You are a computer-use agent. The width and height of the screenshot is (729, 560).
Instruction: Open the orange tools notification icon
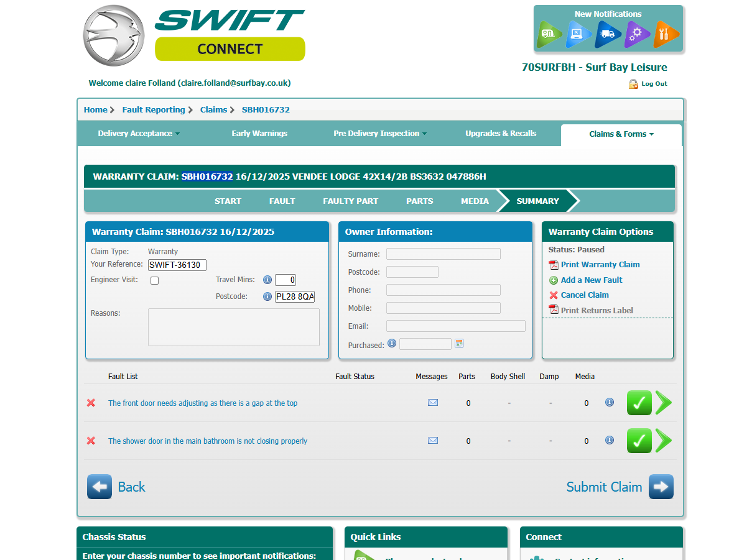point(666,34)
